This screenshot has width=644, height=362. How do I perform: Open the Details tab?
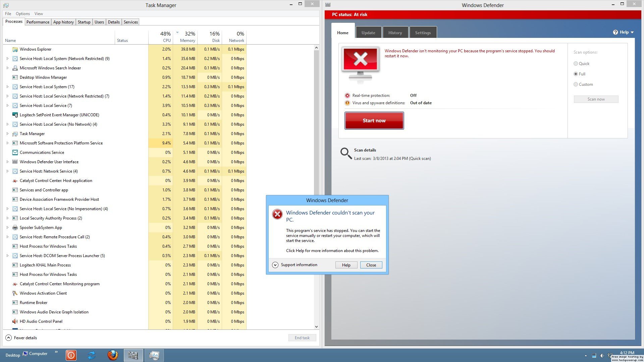click(114, 22)
